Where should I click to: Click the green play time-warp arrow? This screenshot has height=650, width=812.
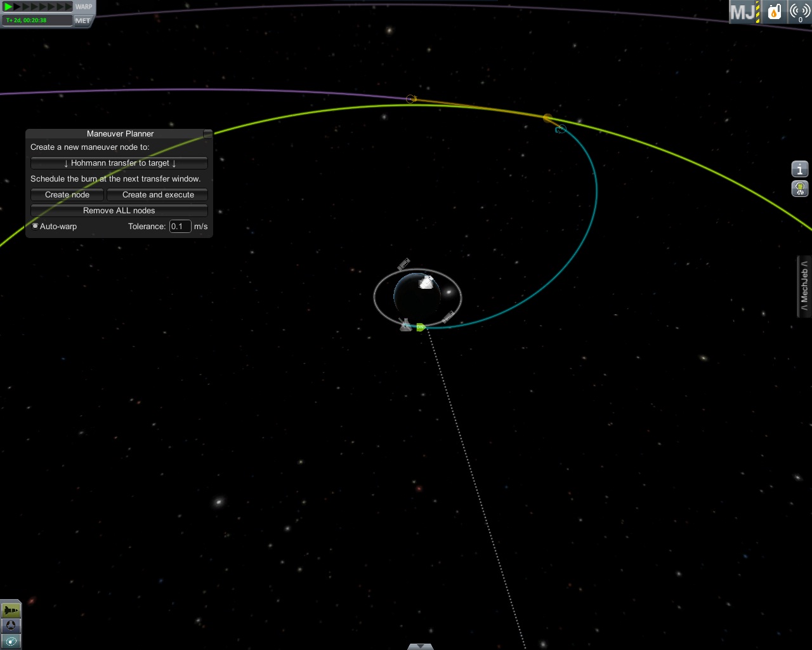(8, 6)
